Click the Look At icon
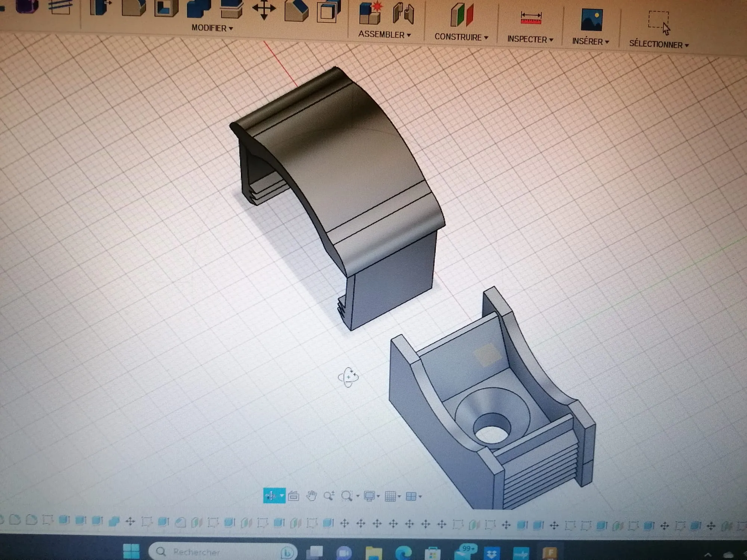The height and width of the screenshot is (560, 747). point(294,496)
